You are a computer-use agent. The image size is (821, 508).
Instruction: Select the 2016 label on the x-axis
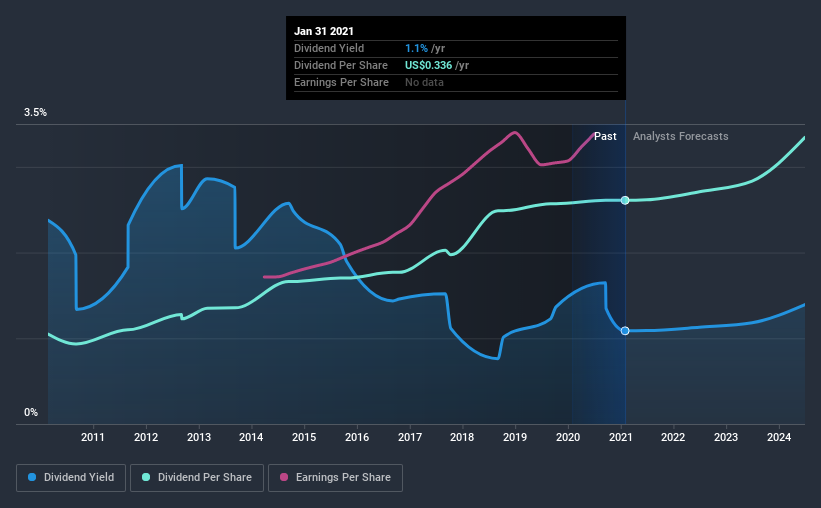pyautogui.click(x=357, y=437)
